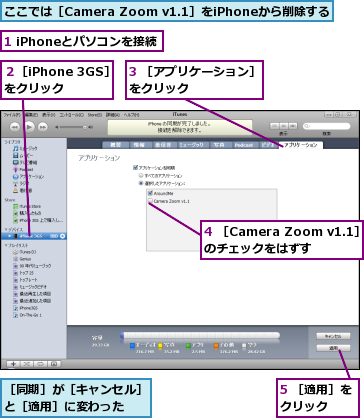Open the 編集 menu

click(x=31, y=115)
